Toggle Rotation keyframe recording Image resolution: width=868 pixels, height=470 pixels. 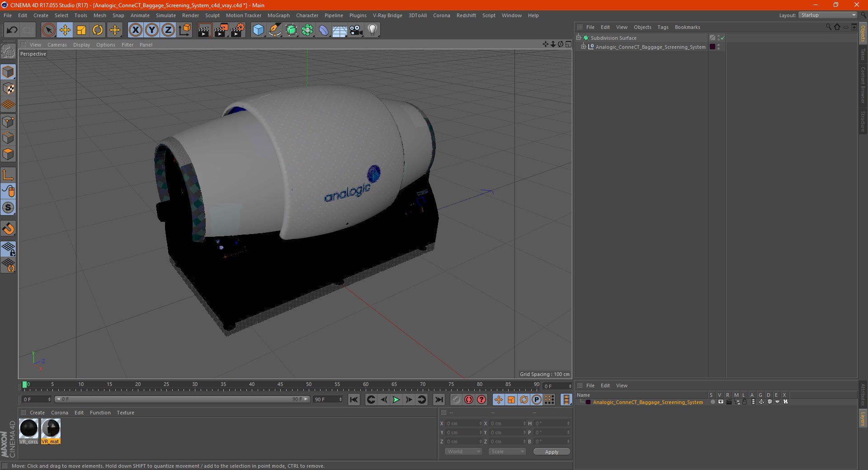(524, 399)
